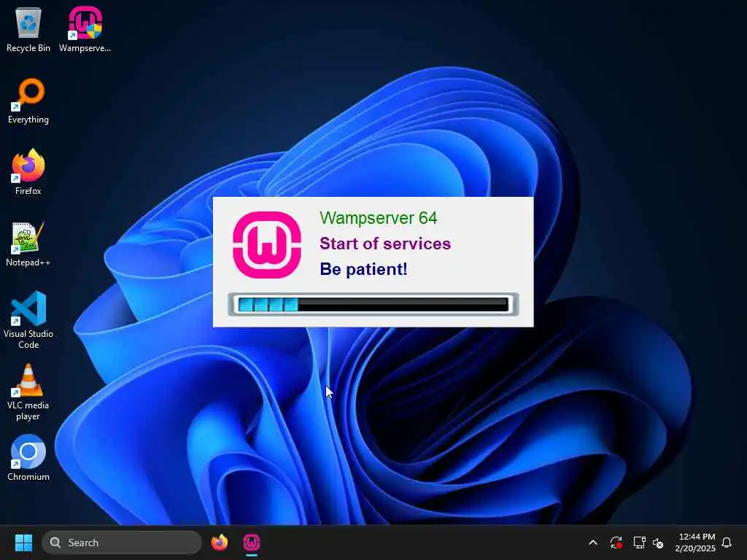Image resolution: width=747 pixels, height=560 pixels.
Task: Open the Windows Start menu
Action: click(x=23, y=542)
